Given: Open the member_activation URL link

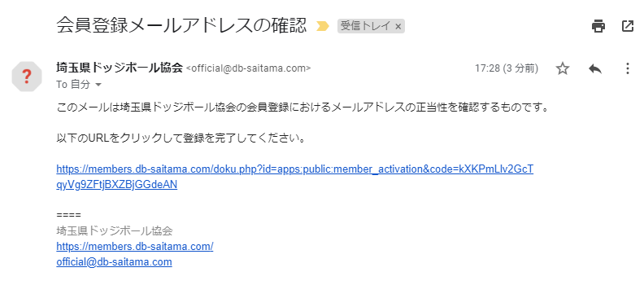Looking at the screenshot, I should tap(294, 177).
